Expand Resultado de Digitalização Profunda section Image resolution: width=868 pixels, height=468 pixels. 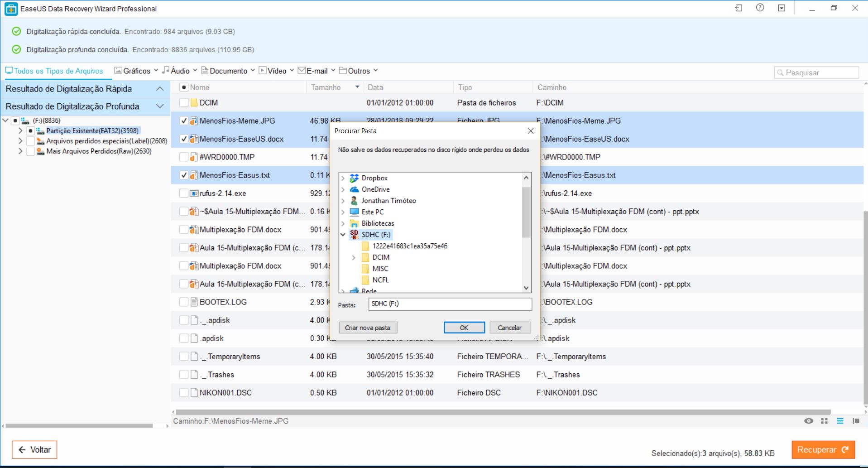click(160, 106)
